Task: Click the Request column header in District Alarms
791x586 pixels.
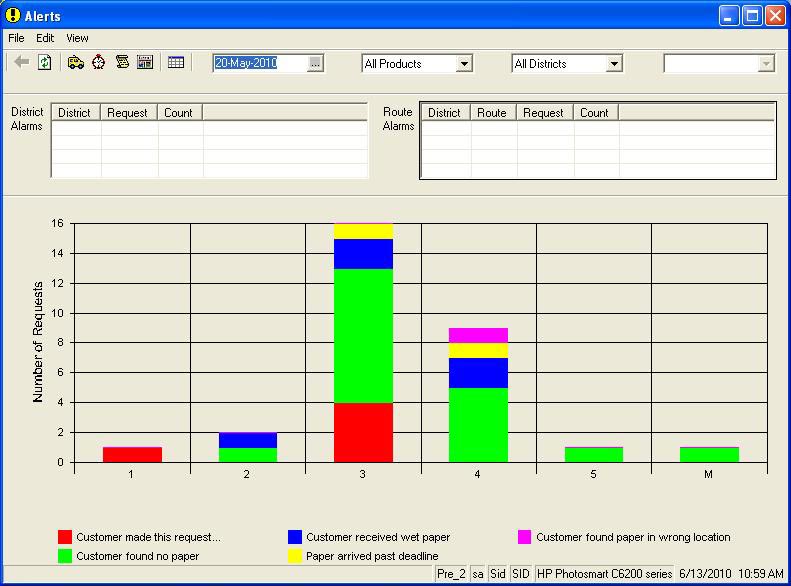Action: coord(128,113)
